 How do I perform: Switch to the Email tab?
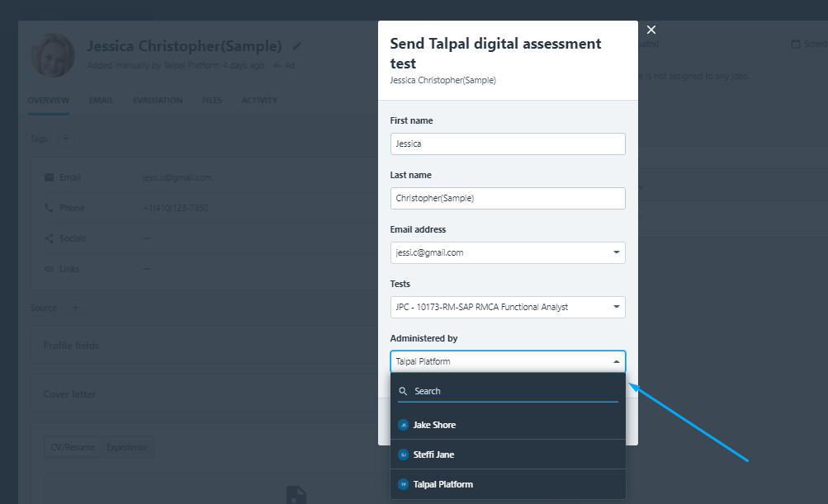coord(101,101)
